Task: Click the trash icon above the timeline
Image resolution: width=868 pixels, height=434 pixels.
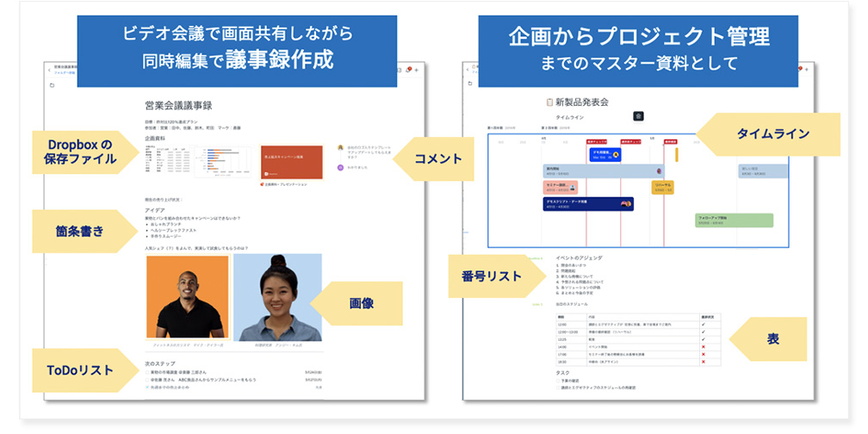Action: (638, 115)
